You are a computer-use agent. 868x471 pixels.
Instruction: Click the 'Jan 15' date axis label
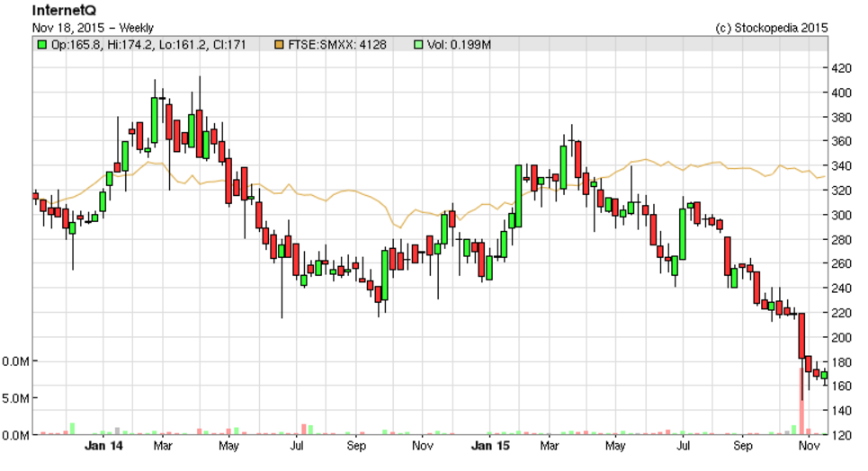[x=490, y=446]
